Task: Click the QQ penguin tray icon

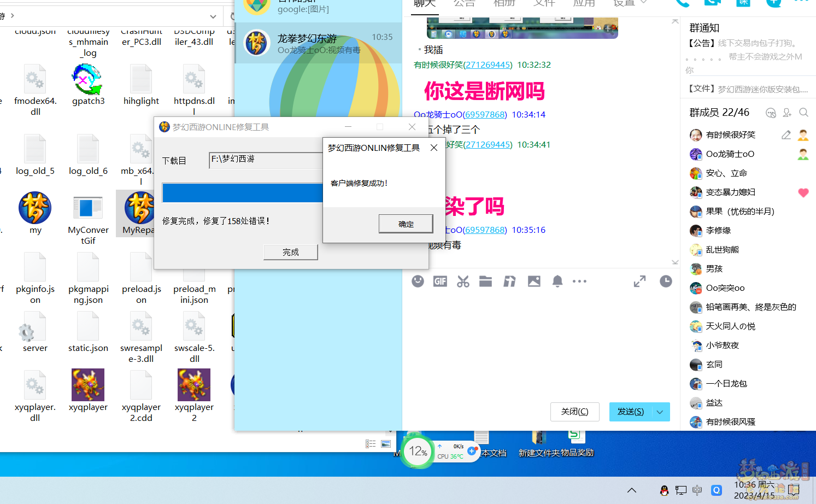Action: click(x=664, y=490)
